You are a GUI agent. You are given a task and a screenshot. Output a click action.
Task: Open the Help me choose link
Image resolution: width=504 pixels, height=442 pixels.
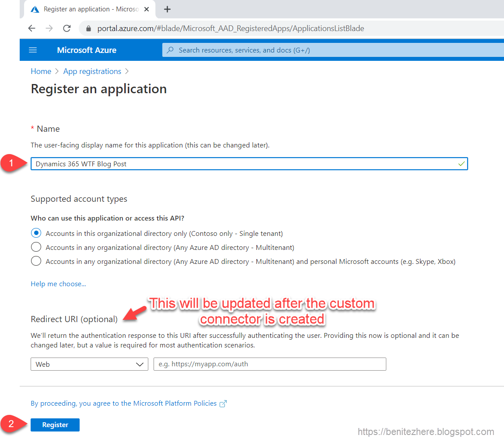click(x=58, y=284)
